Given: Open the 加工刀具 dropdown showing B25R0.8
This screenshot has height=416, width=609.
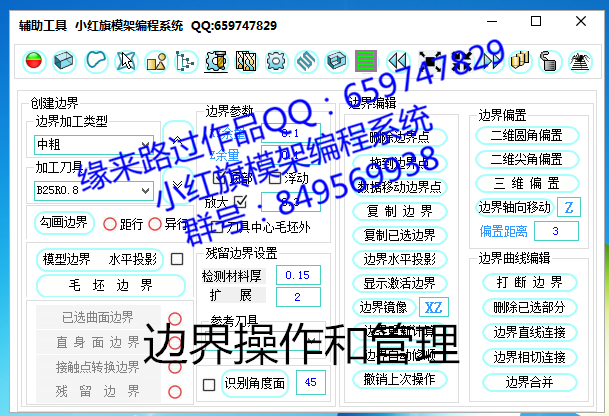Looking at the screenshot, I should click(x=94, y=190).
